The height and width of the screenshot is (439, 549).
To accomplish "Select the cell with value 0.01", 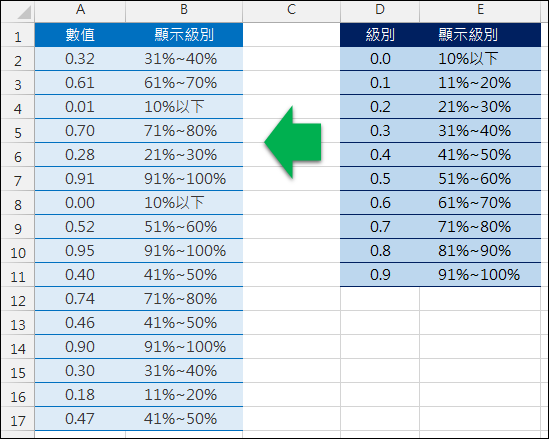I will point(80,107).
